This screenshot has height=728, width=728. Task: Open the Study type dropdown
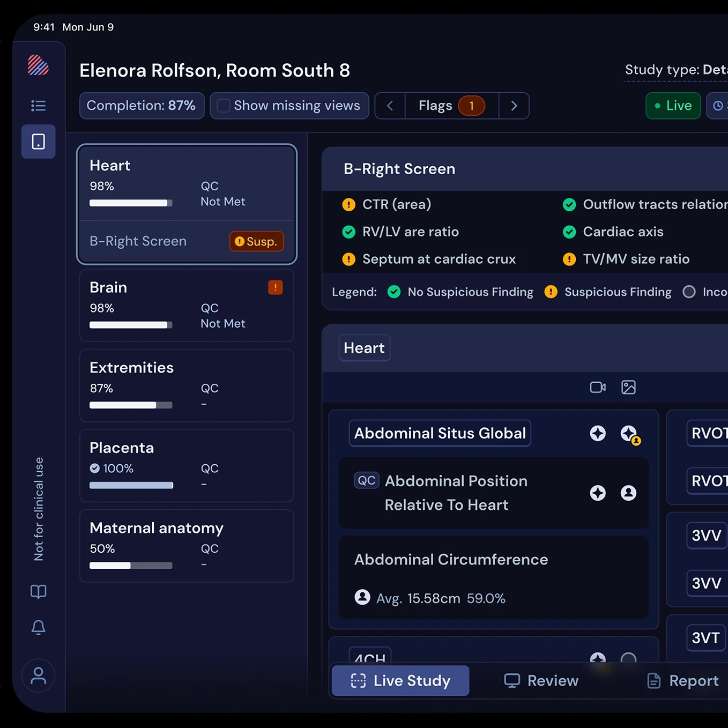(x=676, y=70)
